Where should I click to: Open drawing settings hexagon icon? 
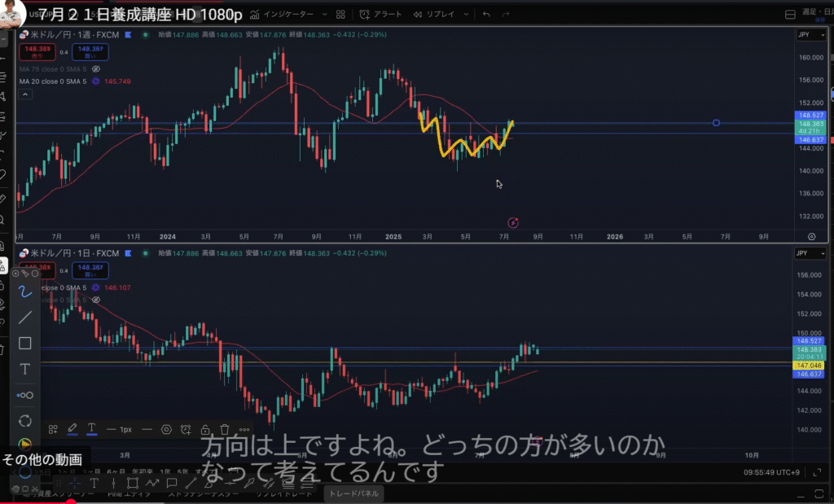click(166, 430)
